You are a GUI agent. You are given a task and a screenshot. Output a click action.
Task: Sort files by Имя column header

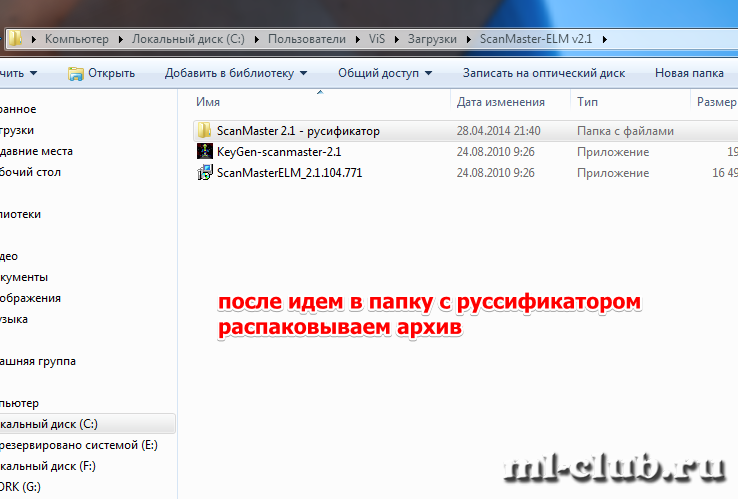(x=209, y=102)
